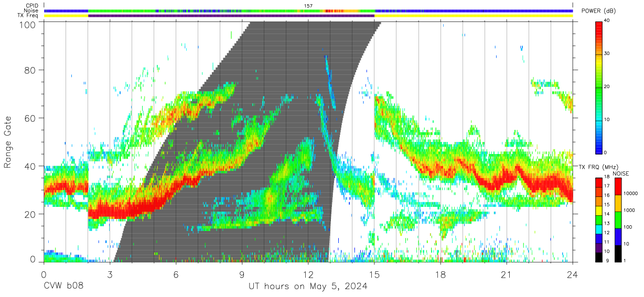Image resolution: width=644 pixels, height=297 pixels.
Task: Click the x-axis tick label 9
Action: [242, 274]
